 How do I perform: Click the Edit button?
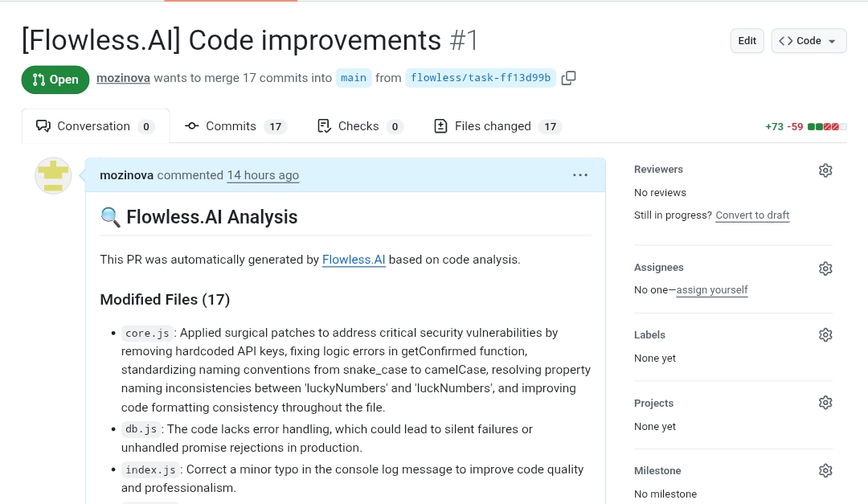(747, 40)
